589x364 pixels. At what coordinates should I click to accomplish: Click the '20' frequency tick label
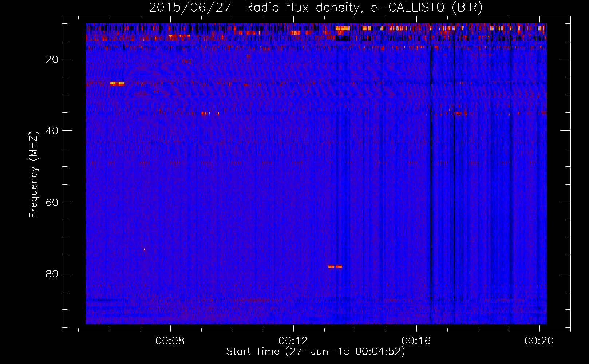click(52, 59)
